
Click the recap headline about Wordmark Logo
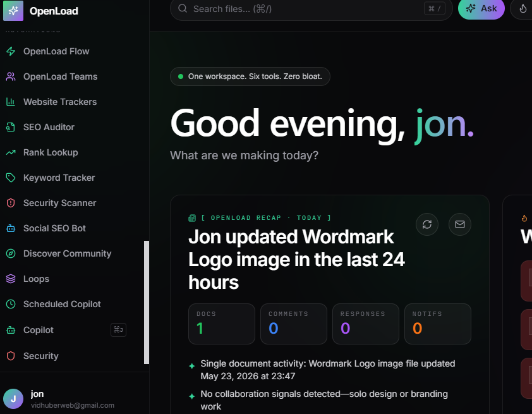pos(296,260)
